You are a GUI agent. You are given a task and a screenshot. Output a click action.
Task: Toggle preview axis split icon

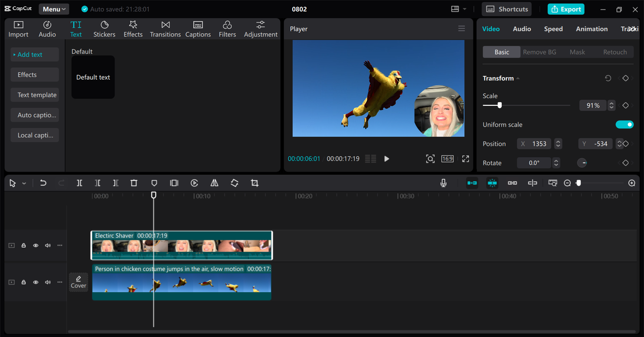click(532, 183)
